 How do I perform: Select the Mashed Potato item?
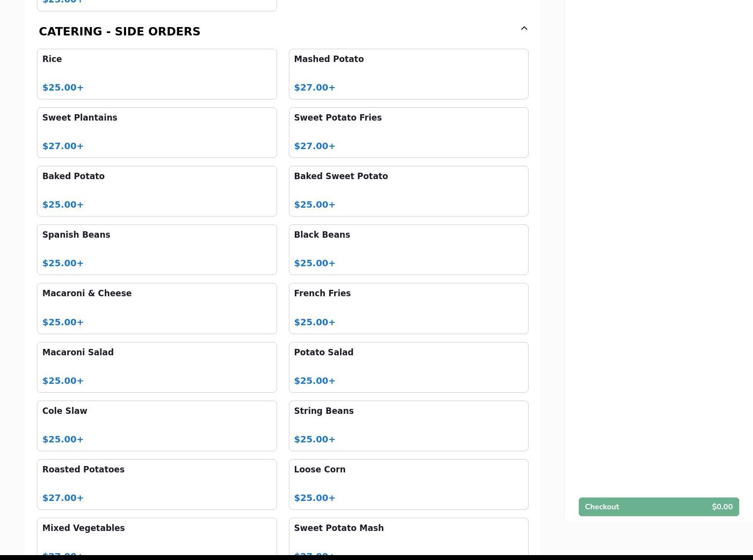(408, 74)
